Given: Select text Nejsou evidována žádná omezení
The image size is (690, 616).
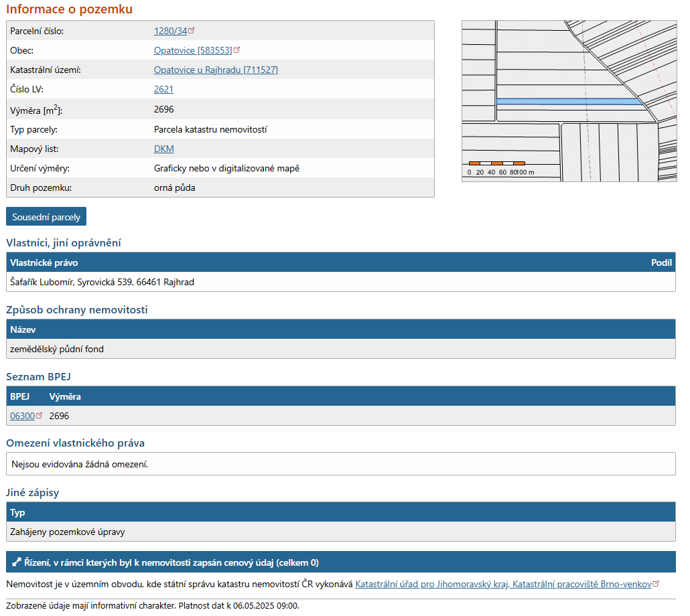Looking at the screenshot, I should tap(80, 464).
